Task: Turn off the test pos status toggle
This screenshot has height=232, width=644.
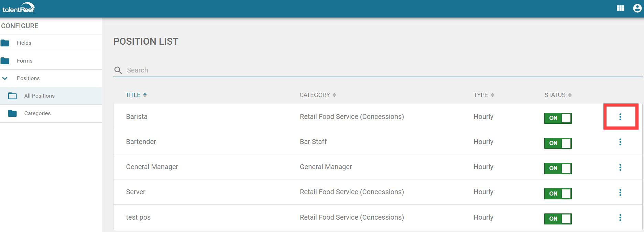Action: click(x=558, y=219)
